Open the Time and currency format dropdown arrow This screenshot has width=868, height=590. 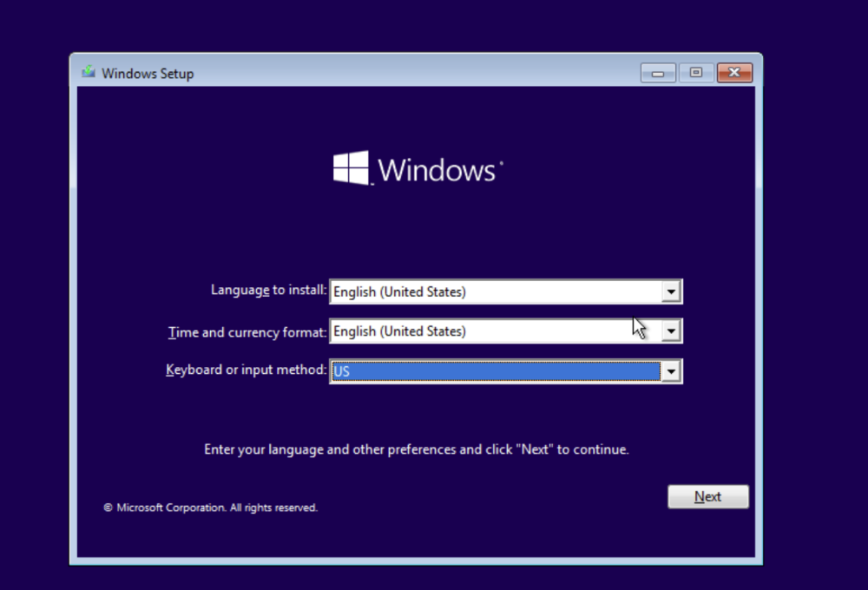[670, 331]
